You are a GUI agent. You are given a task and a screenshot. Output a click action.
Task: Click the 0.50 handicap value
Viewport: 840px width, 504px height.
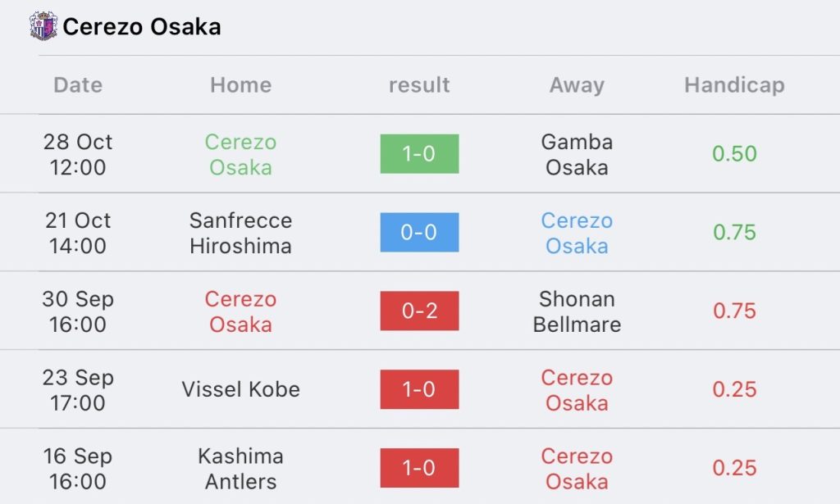click(734, 154)
